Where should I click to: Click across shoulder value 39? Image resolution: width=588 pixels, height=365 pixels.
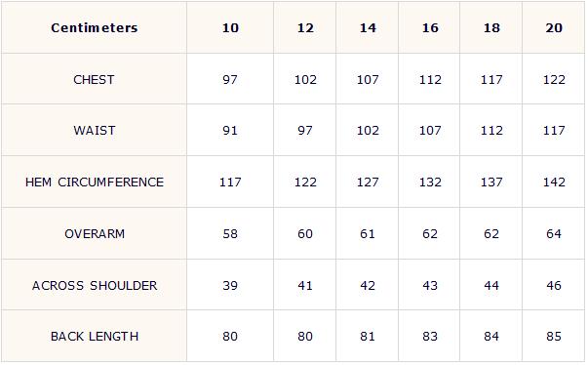click(x=230, y=286)
